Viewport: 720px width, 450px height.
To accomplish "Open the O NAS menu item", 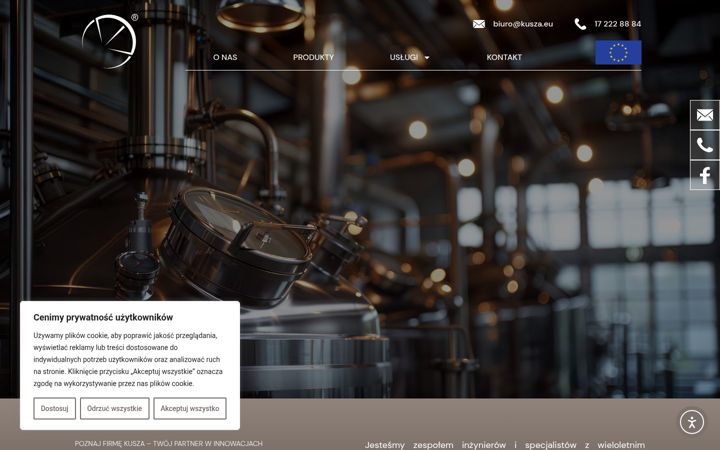I will click(225, 57).
